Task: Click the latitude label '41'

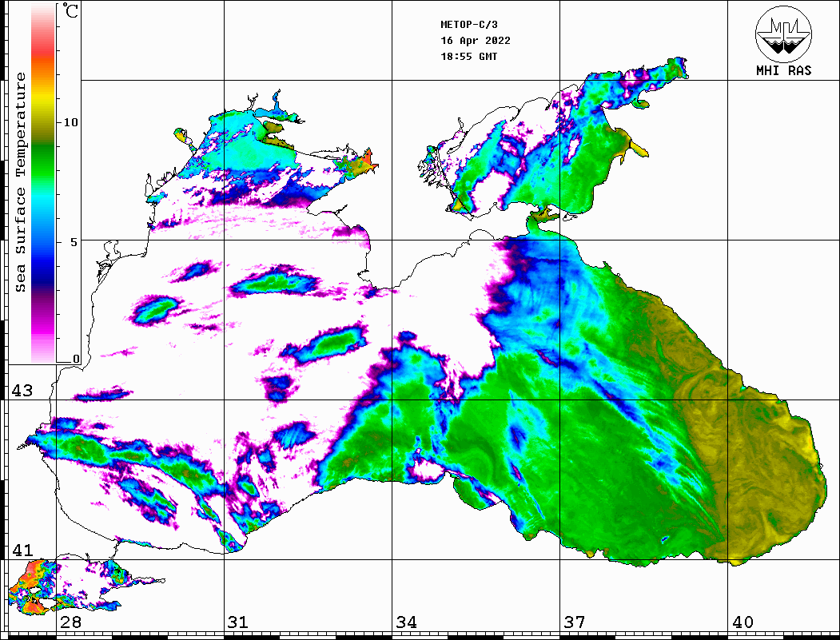Action: tap(22, 551)
